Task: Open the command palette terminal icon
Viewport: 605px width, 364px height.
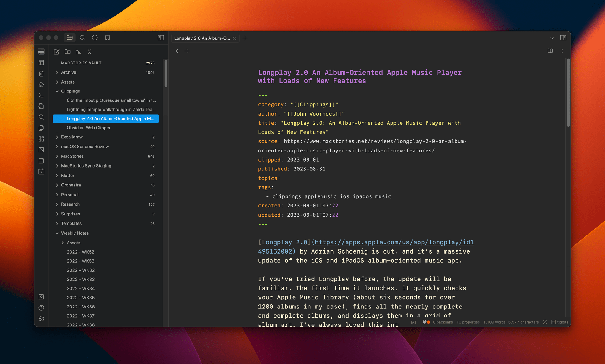Action: click(41, 95)
